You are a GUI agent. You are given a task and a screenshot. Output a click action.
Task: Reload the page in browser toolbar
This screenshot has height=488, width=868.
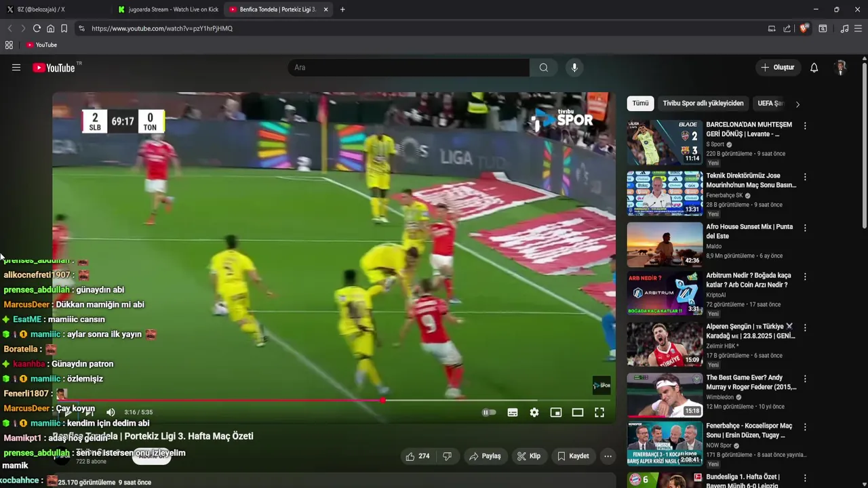click(37, 28)
